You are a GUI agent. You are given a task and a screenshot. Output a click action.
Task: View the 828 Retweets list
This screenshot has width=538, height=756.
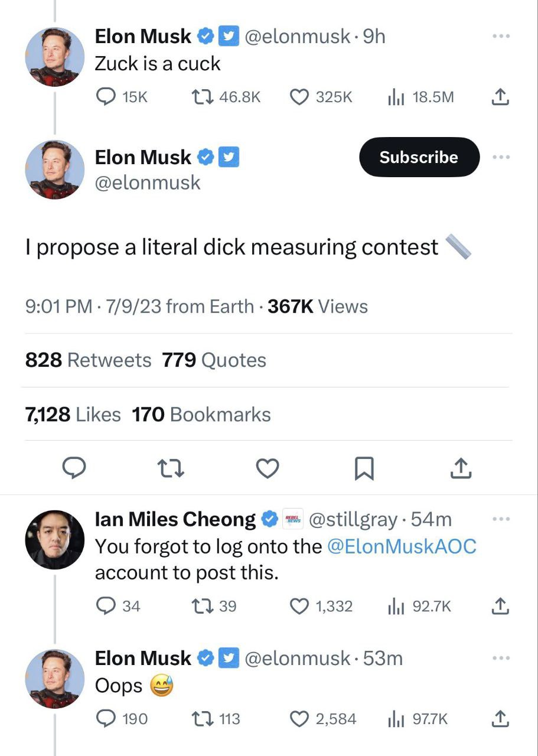88,360
